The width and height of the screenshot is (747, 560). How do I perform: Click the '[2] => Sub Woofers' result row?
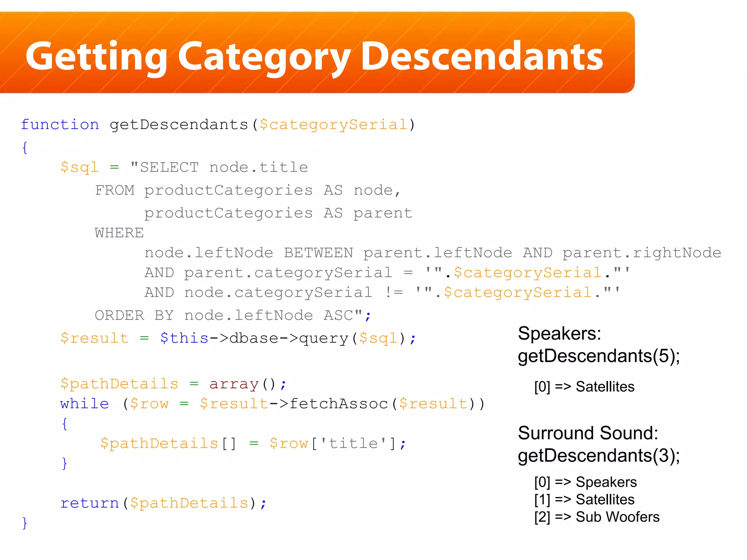click(x=597, y=517)
